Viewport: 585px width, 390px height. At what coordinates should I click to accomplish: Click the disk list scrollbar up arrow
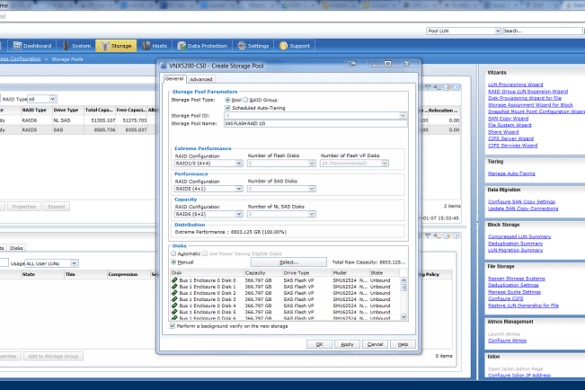(403, 280)
